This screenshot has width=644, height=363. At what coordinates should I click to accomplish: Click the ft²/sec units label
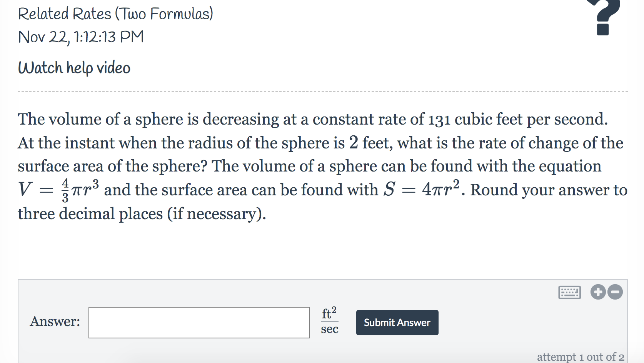329,322
